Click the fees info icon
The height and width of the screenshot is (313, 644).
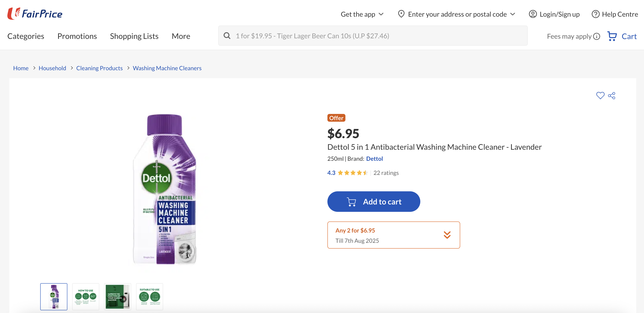point(597,37)
